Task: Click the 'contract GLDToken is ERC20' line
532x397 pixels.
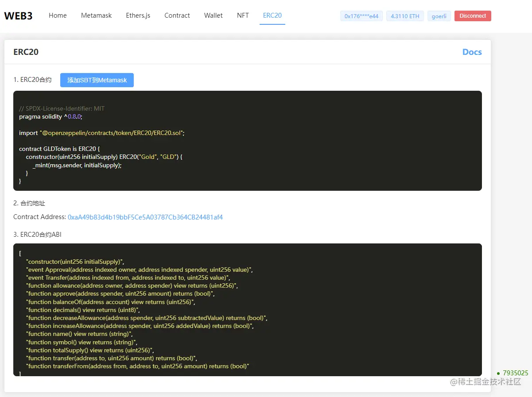Action: point(59,149)
